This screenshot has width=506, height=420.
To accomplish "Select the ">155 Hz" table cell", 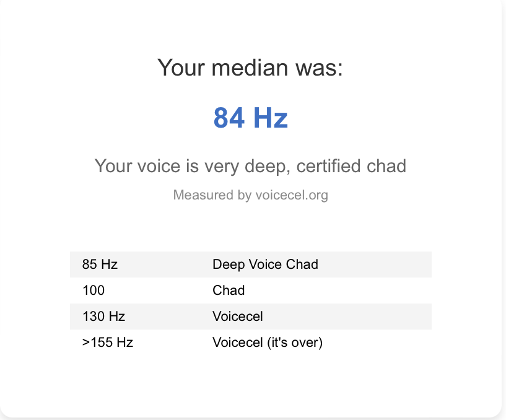I will click(x=108, y=343).
